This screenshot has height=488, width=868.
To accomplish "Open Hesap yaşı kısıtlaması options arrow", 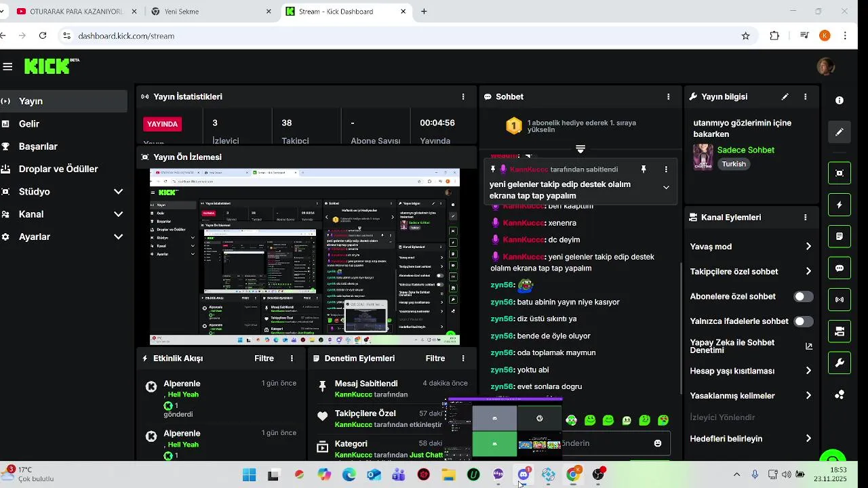I will [x=808, y=371].
